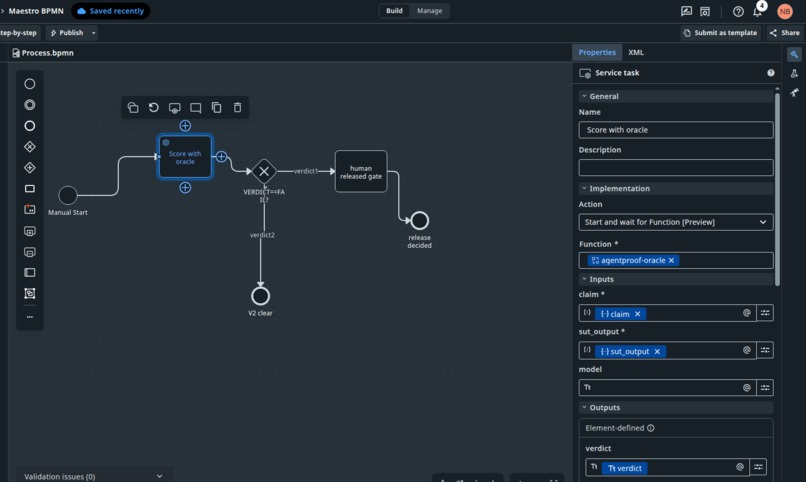Expand Validation issues panel
The width and height of the screenshot is (806, 482).
(x=159, y=476)
